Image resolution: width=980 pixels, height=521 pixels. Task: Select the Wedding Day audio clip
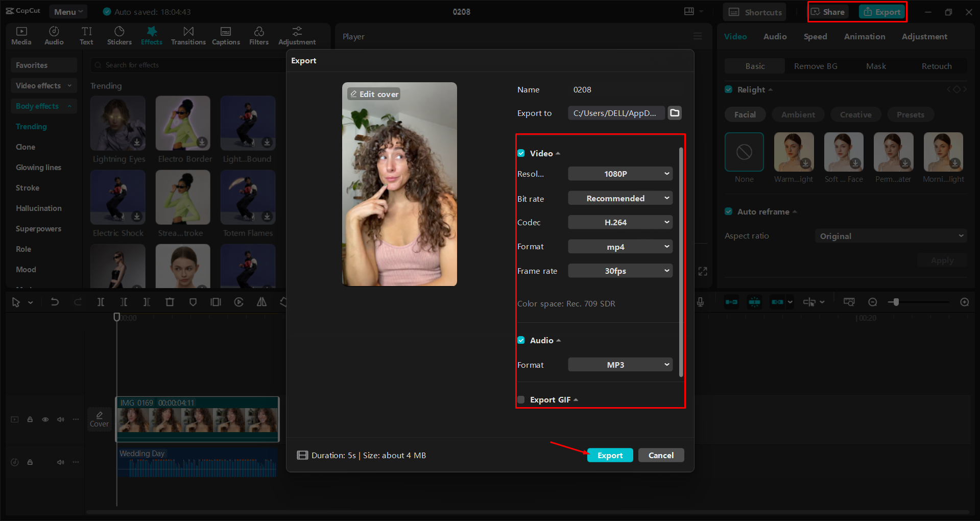pos(198,463)
